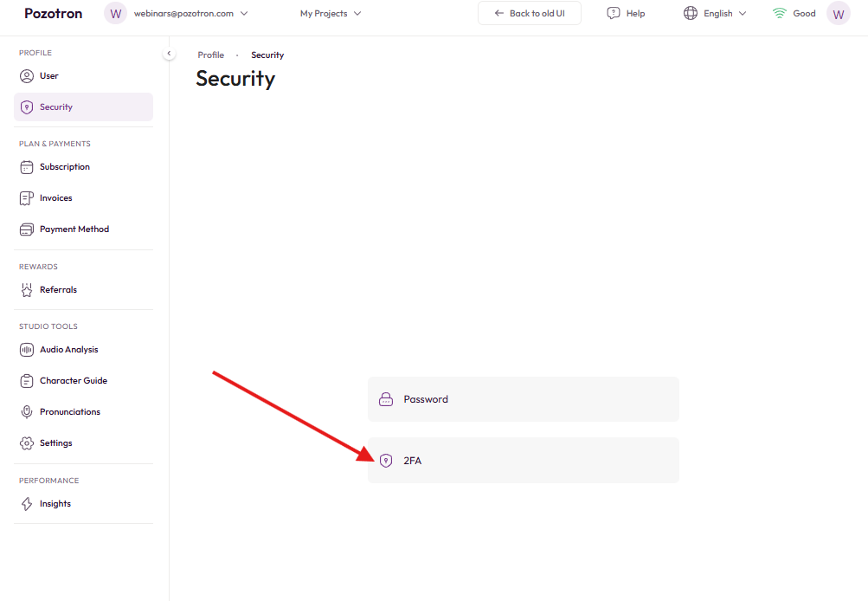Open the English language selector
The image size is (868, 601).
[x=715, y=14]
